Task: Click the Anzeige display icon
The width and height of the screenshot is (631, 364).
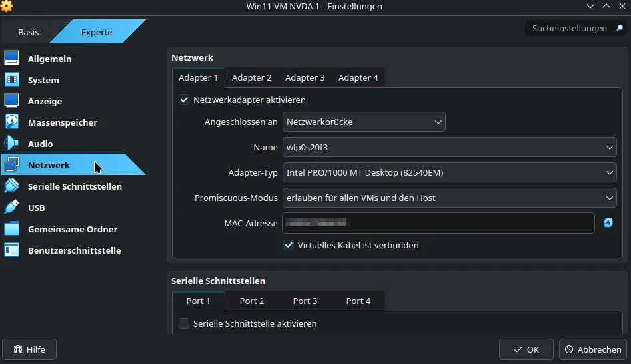Action: 12,101
